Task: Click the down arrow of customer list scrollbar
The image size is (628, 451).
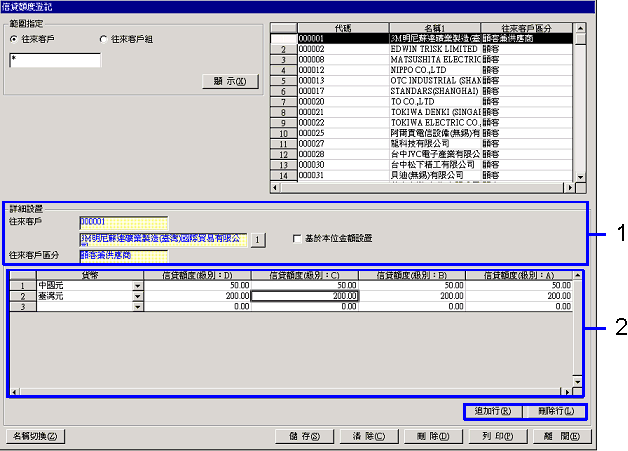Action: [581, 174]
